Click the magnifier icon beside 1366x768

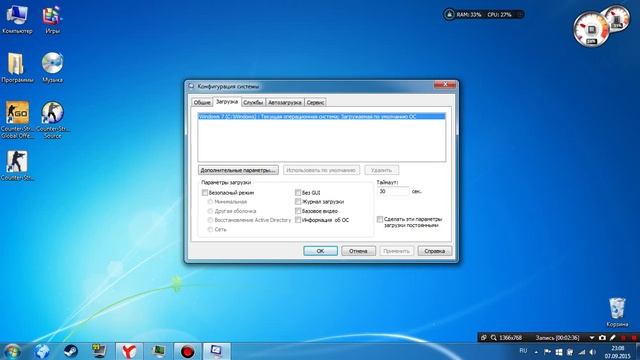493,338
